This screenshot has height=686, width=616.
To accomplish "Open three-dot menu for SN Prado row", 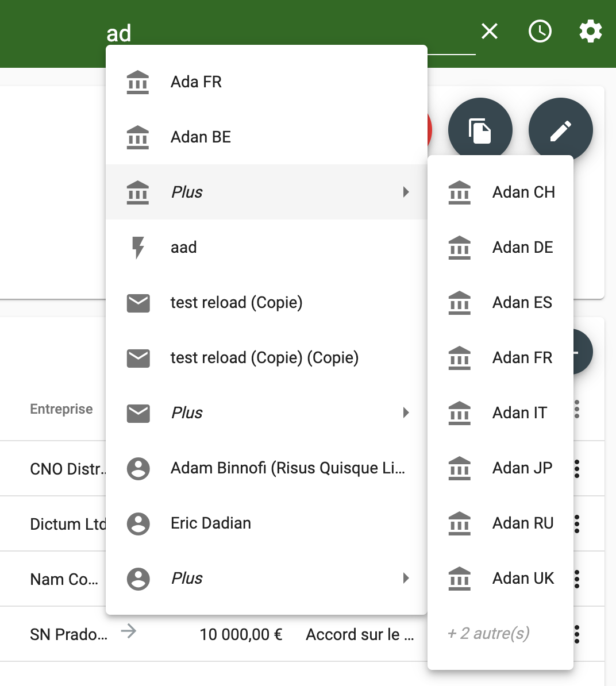I will (x=577, y=634).
